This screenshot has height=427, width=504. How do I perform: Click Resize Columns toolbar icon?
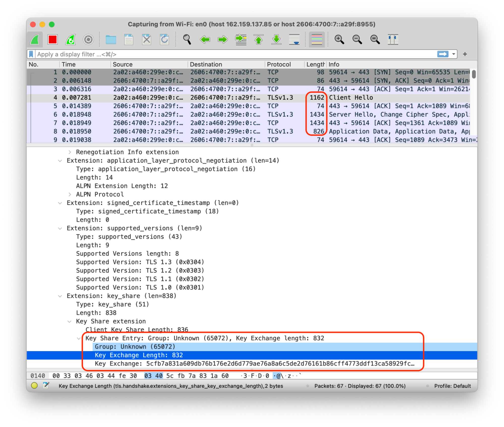click(x=393, y=40)
